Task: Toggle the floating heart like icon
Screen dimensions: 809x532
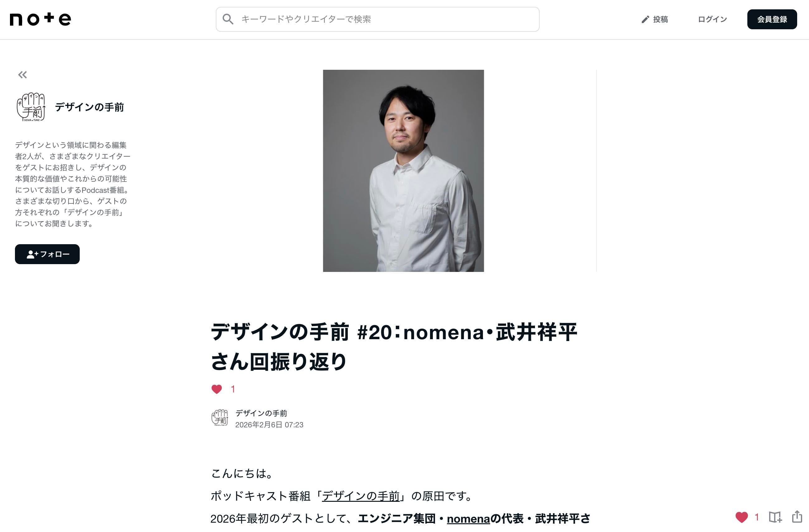Action: coord(741,517)
